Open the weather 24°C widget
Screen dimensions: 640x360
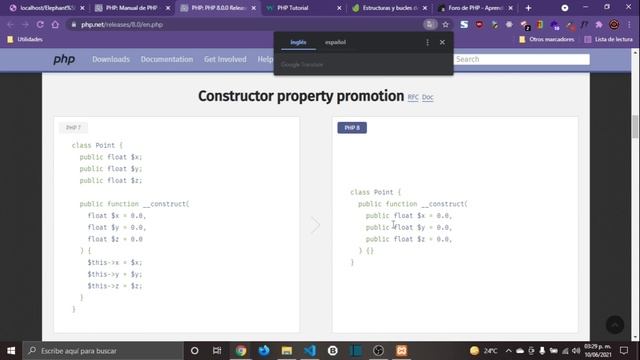pyautogui.click(x=484, y=351)
